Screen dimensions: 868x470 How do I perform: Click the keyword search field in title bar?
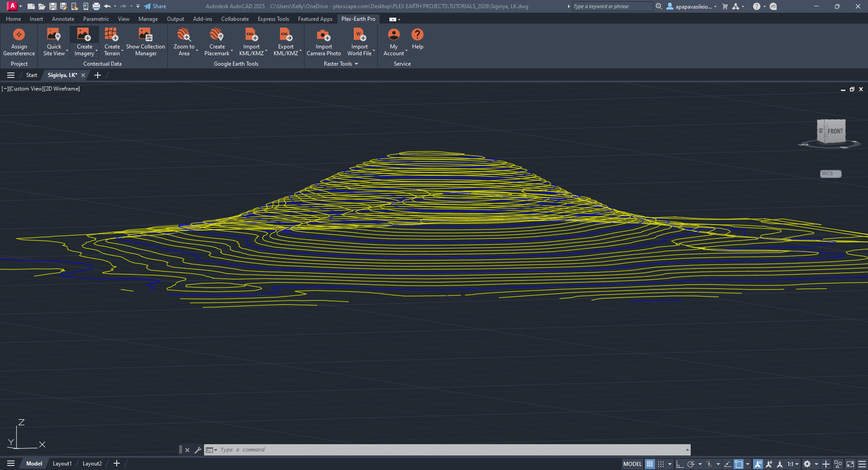pyautogui.click(x=612, y=6)
